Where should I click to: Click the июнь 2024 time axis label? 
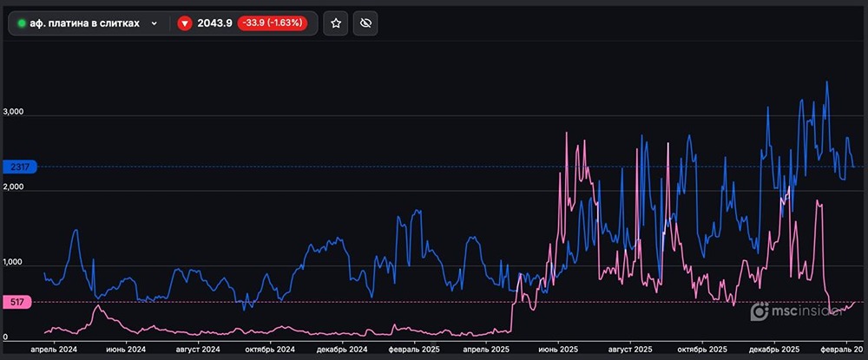(x=126, y=349)
